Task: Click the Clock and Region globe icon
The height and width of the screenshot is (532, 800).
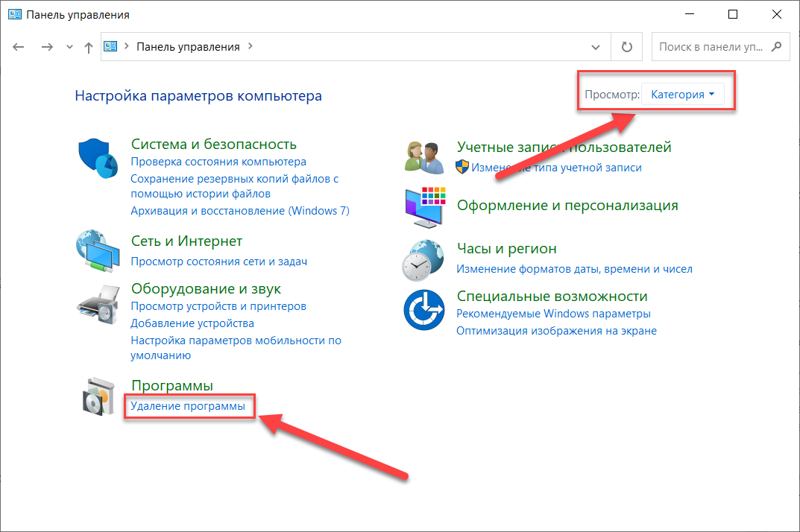Action: pyautogui.click(x=423, y=260)
